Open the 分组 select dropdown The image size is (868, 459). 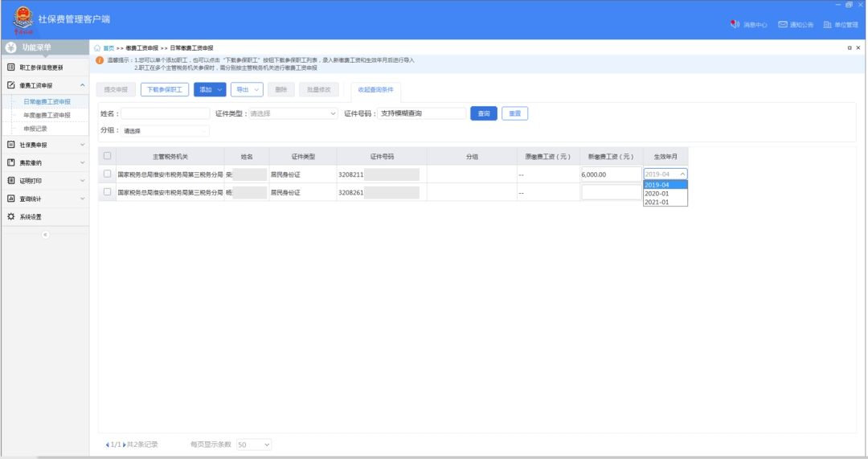point(165,131)
